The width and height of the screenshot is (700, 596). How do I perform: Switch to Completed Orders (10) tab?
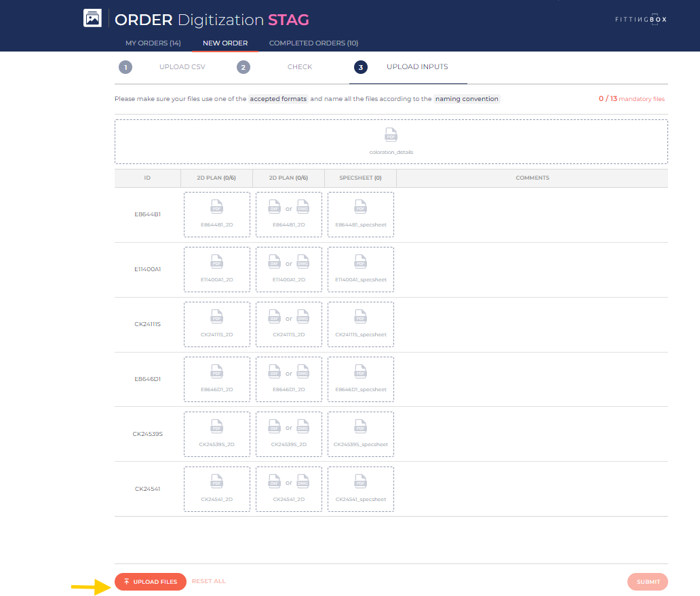point(313,43)
